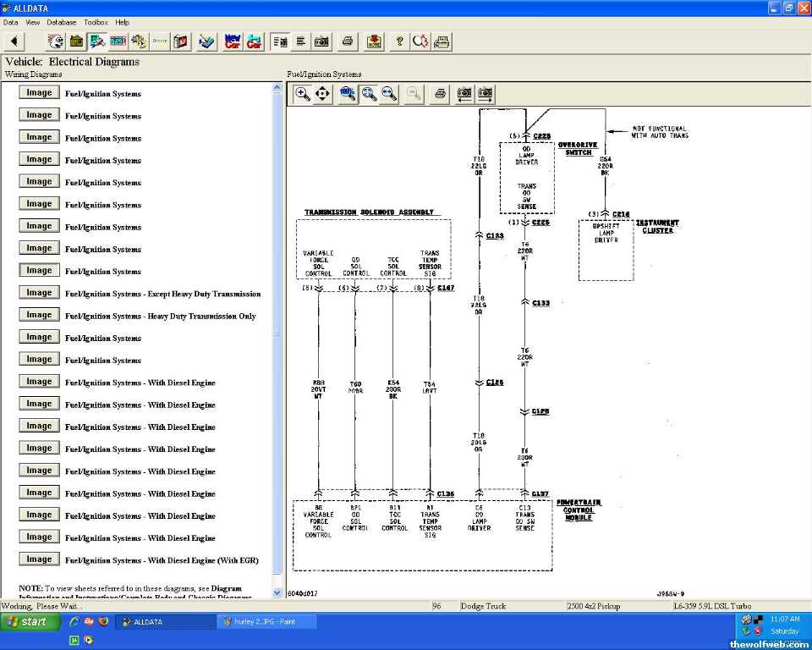
Task: Click the Windows Start button
Action: tap(29, 621)
